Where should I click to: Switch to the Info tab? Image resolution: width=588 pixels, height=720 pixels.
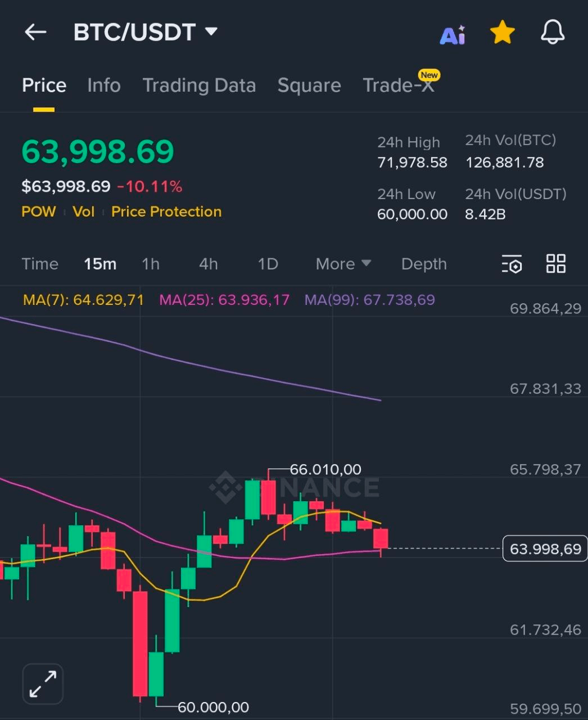coord(104,85)
